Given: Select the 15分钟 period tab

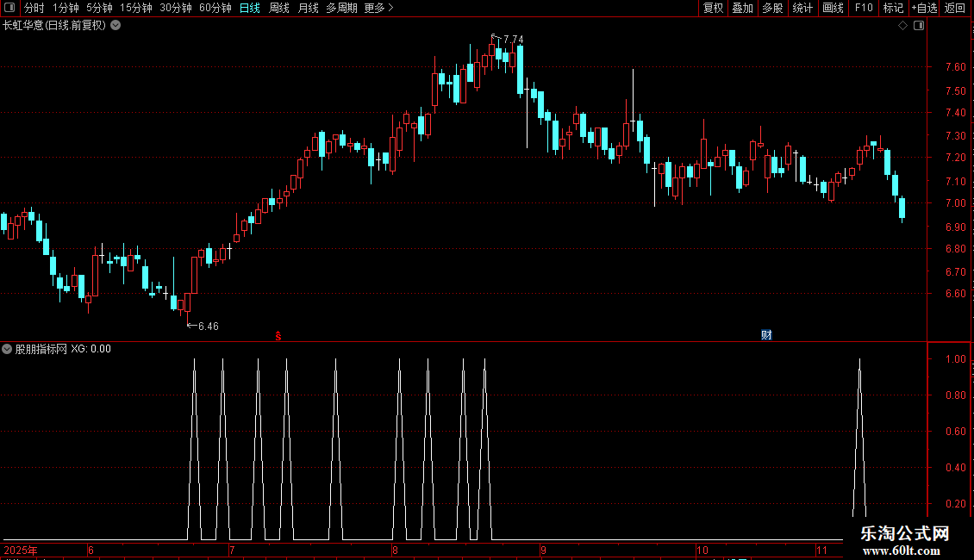Looking at the screenshot, I should click(136, 8).
